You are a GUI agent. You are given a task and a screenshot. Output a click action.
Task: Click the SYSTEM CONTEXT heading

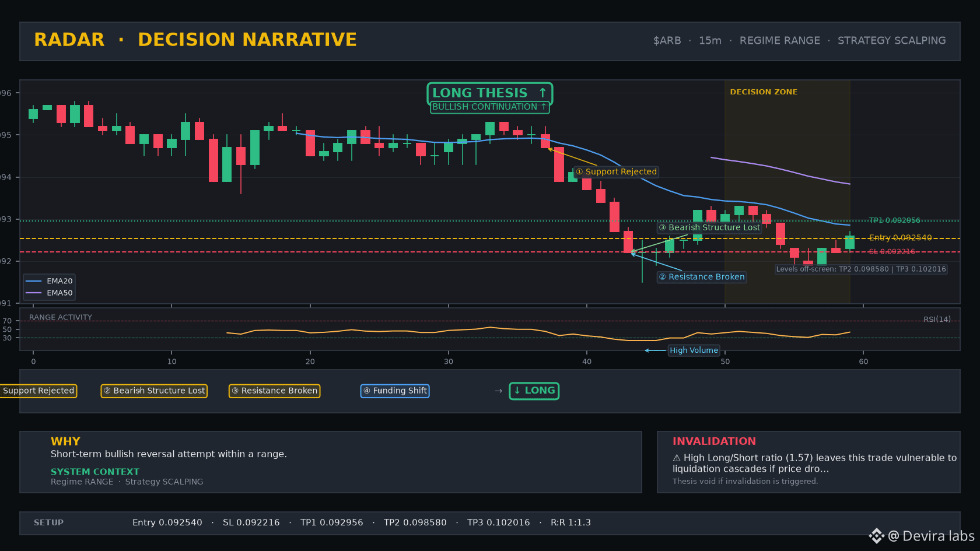click(x=95, y=472)
